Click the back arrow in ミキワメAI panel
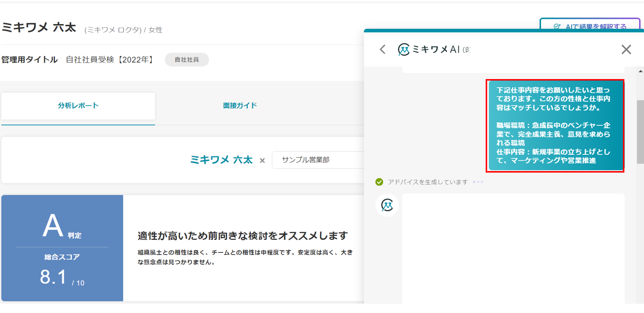The image size is (644, 313). tap(382, 50)
